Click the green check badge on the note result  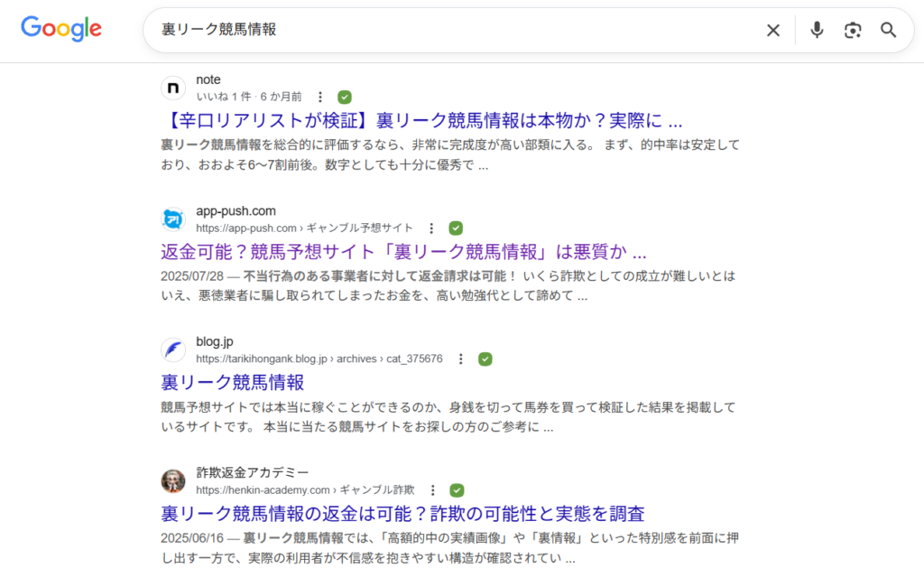pos(345,97)
